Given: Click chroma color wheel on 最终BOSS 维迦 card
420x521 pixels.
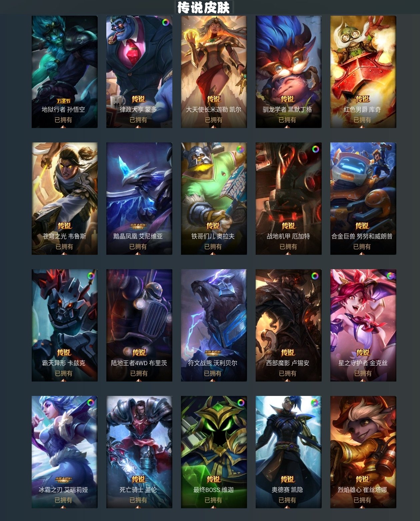Looking at the screenshot, I should (x=240, y=403).
